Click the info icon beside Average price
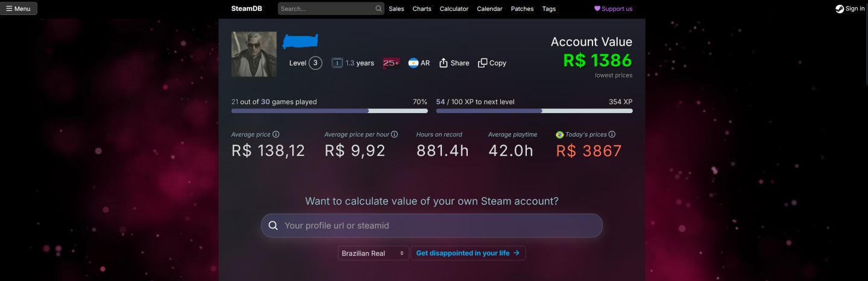 click(x=276, y=135)
